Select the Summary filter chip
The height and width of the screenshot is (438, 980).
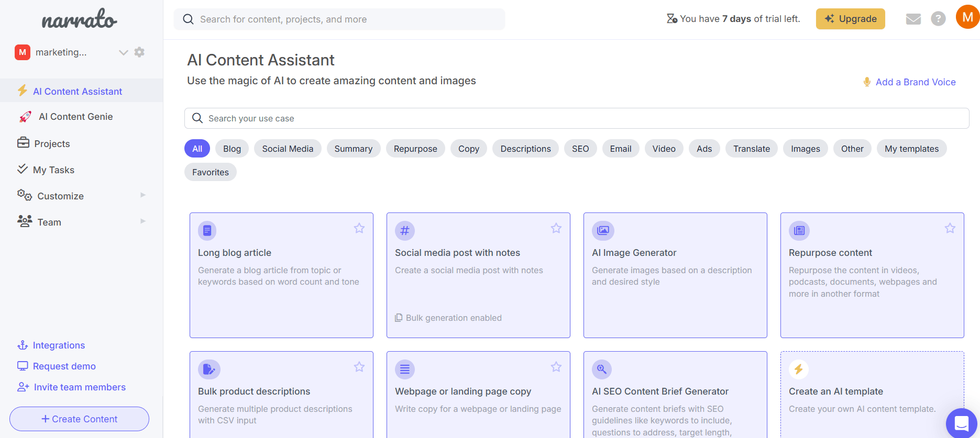tap(354, 149)
